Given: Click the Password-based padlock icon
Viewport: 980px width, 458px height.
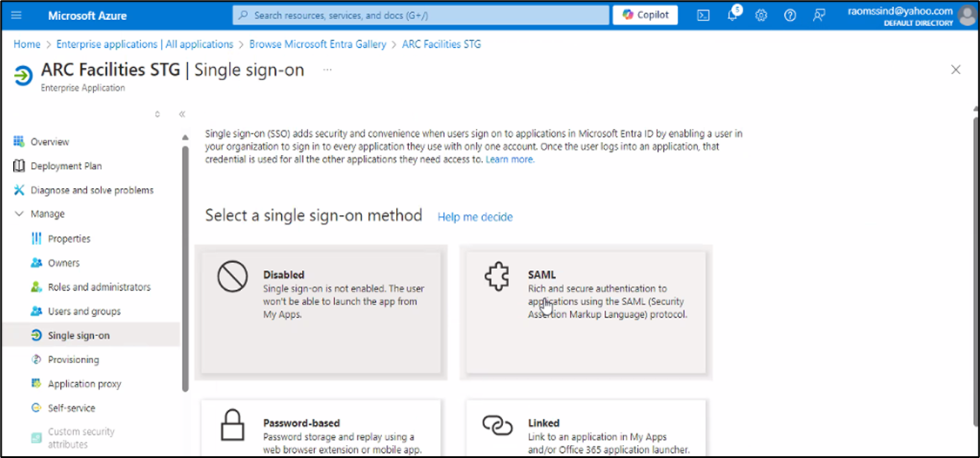Looking at the screenshot, I should point(232,426).
